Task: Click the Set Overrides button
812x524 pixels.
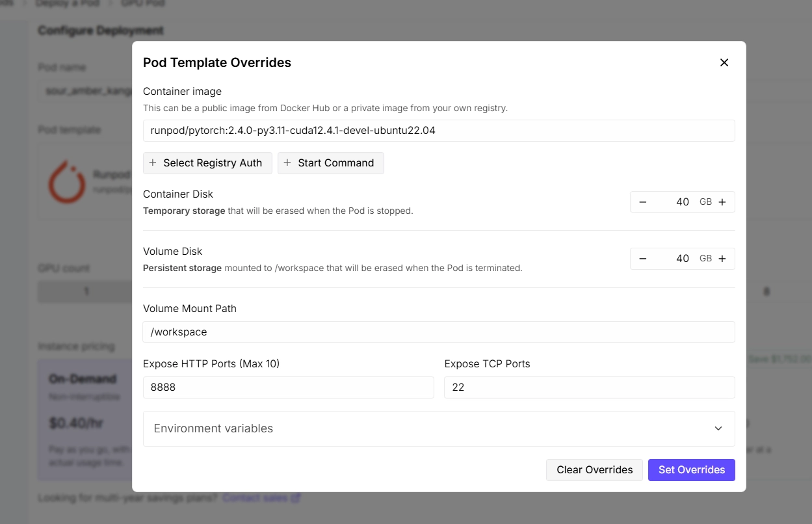Action: (692, 470)
